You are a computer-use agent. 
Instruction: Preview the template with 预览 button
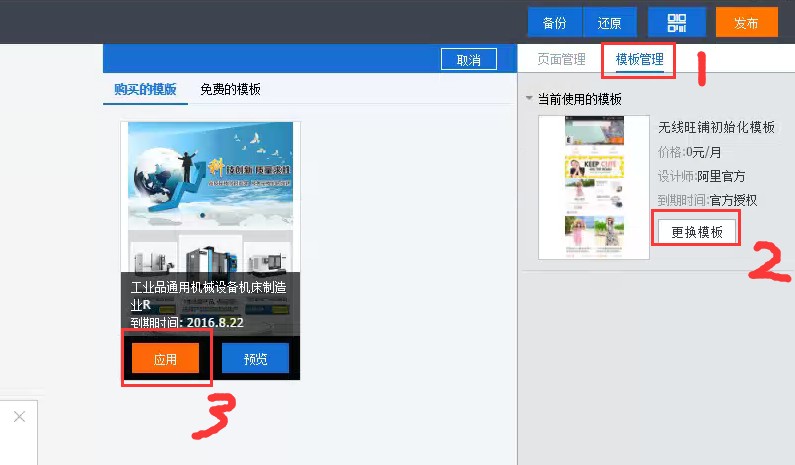256,359
